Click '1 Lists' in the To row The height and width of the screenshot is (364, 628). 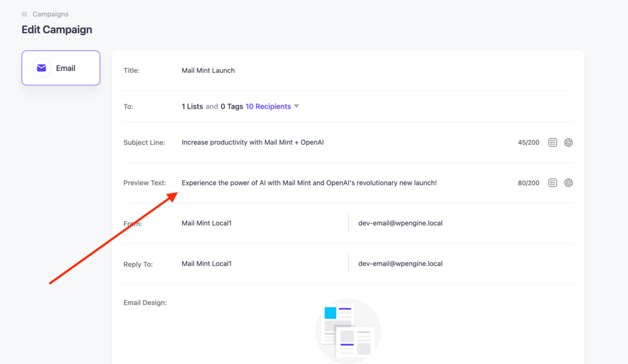192,107
